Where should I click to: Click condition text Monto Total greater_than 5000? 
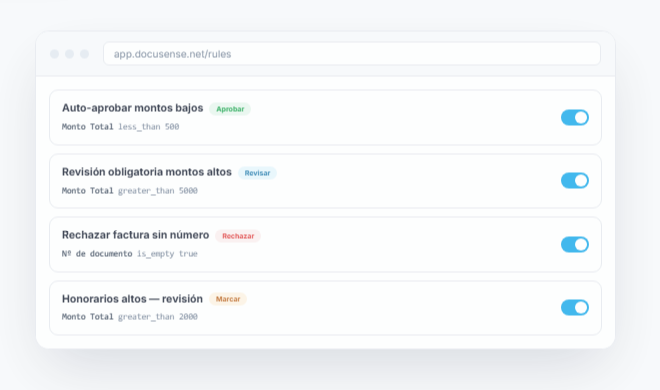(130, 191)
